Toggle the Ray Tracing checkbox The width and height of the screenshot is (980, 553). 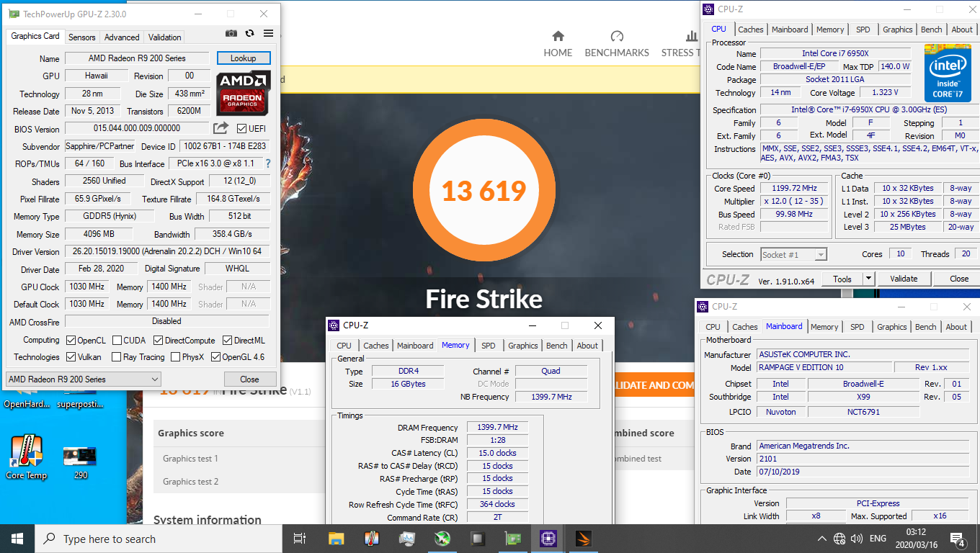pyautogui.click(x=116, y=357)
